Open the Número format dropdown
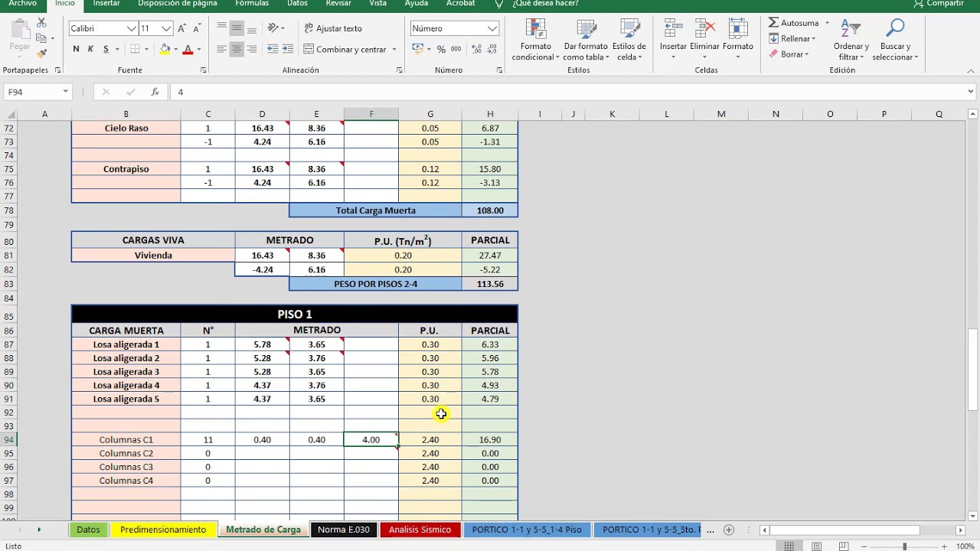Viewport: 980px width, 551px height. pyautogui.click(x=492, y=28)
